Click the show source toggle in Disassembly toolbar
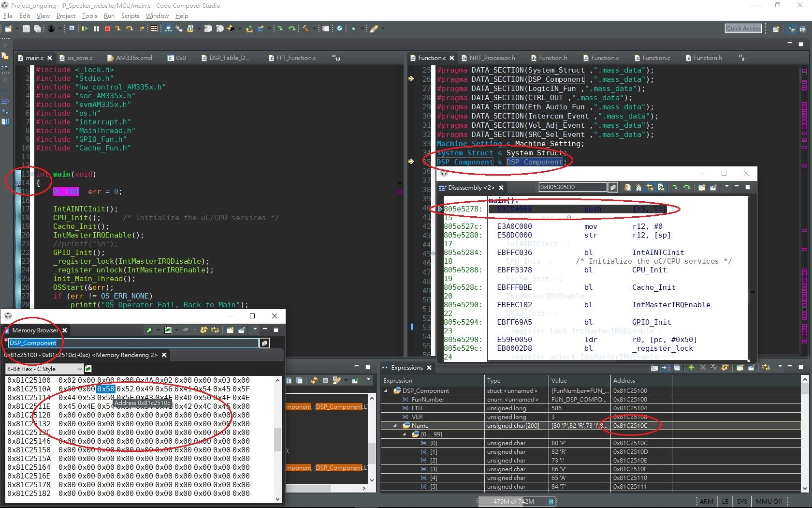812x508 pixels. tap(661, 187)
